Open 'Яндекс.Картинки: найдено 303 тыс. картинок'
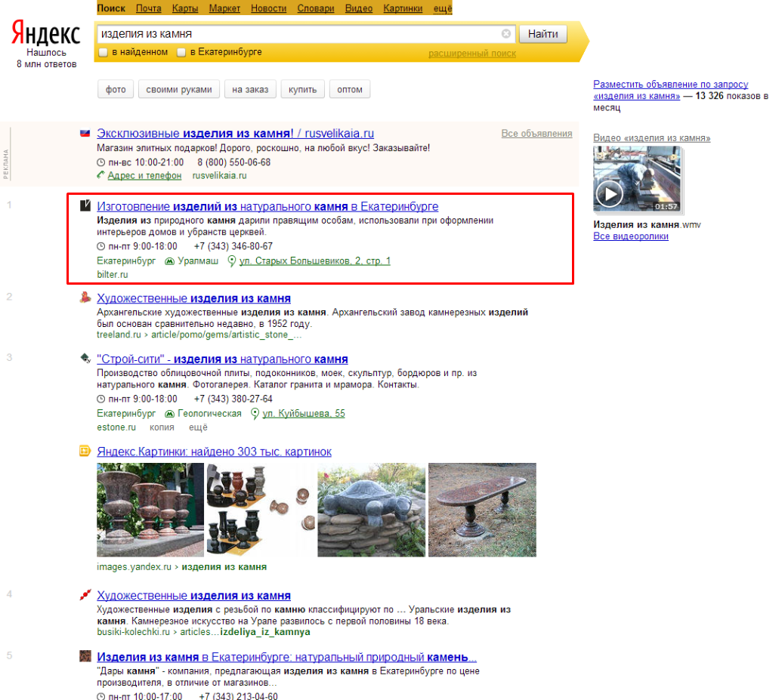The width and height of the screenshot is (782, 700). click(x=214, y=452)
